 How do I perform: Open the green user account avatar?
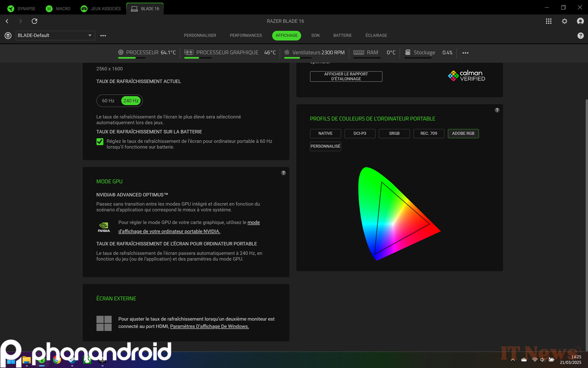pos(580,21)
